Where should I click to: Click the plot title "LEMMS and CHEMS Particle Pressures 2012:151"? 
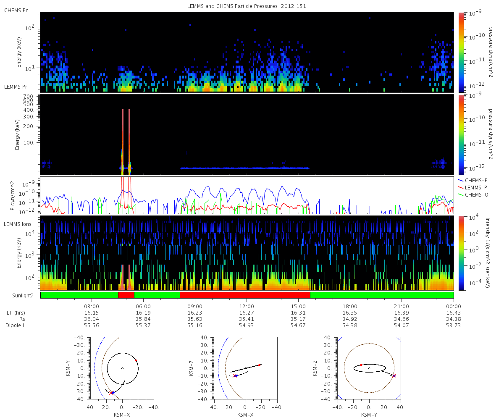(246, 6)
